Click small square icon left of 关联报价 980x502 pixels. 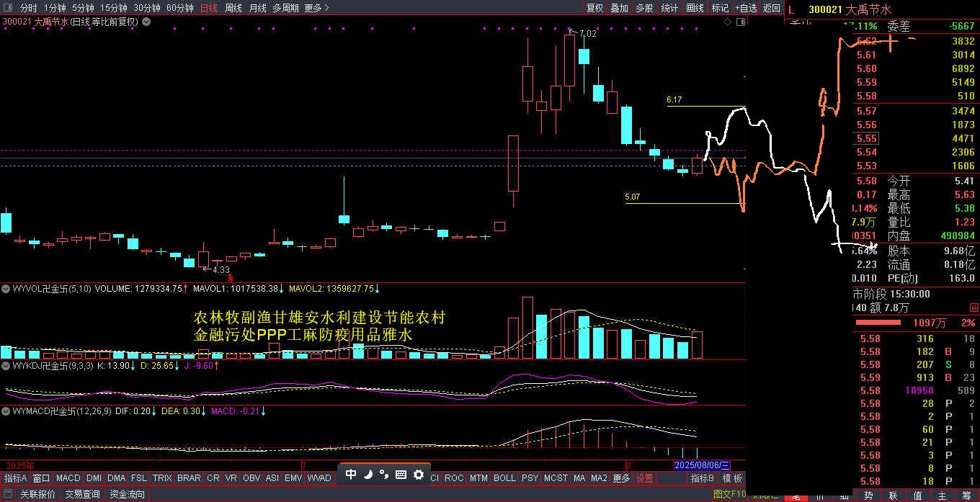pos(8,494)
